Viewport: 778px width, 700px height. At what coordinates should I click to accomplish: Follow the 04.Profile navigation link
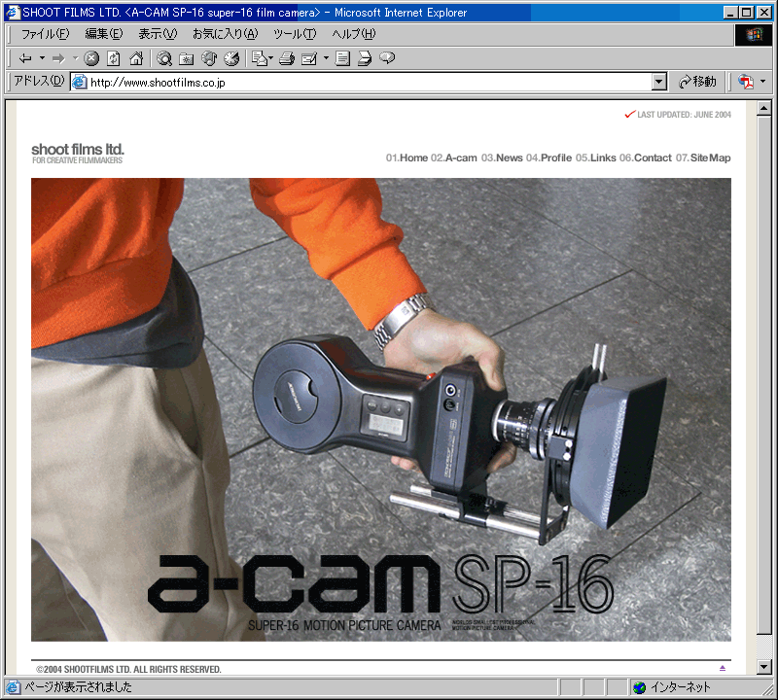click(x=549, y=157)
